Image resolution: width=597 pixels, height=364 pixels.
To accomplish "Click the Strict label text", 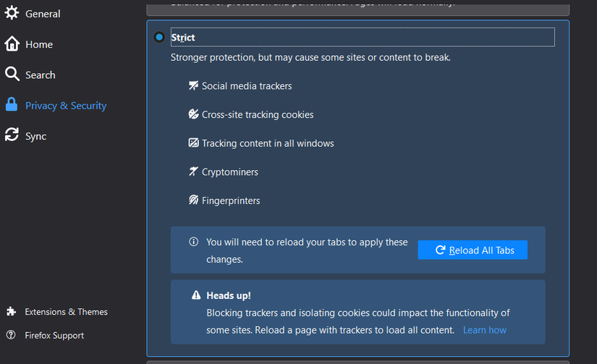I will click(x=183, y=38).
